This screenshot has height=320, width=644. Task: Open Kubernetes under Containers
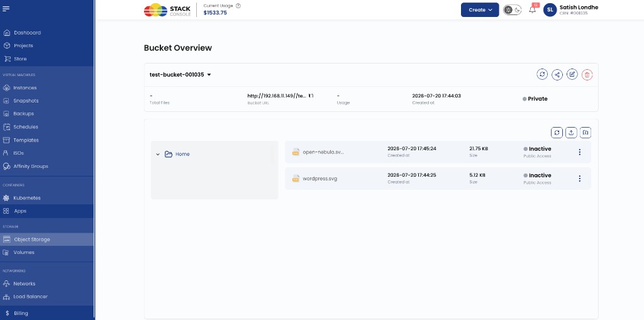pyautogui.click(x=26, y=198)
